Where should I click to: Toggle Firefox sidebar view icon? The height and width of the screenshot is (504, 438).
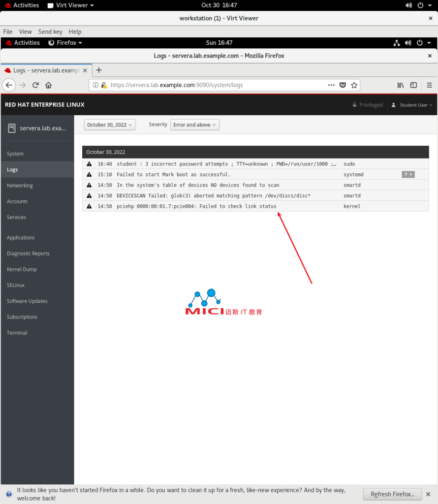pos(413,85)
